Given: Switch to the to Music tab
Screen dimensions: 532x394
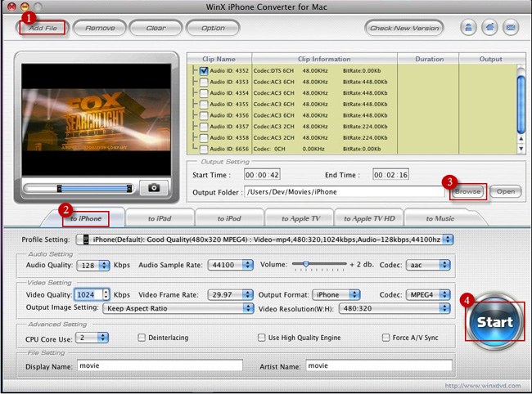Looking at the screenshot, I should pyautogui.click(x=440, y=218).
